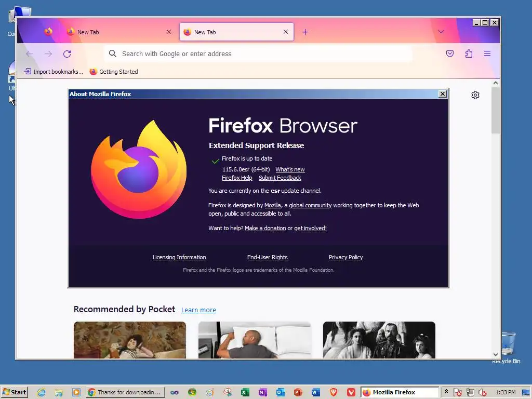Launch Brave browser from the taskbar
The height and width of the screenshot is (399, 532).
tap(334, 392)
